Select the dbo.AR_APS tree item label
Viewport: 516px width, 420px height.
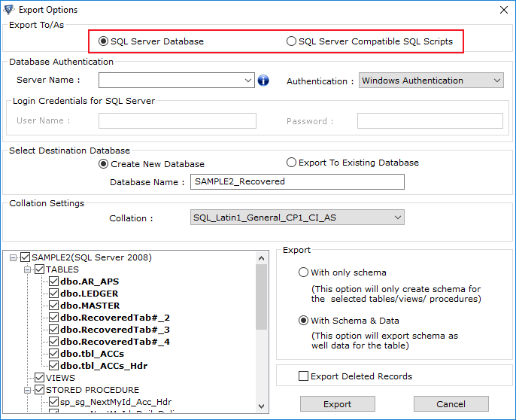(x=90, y=282)
